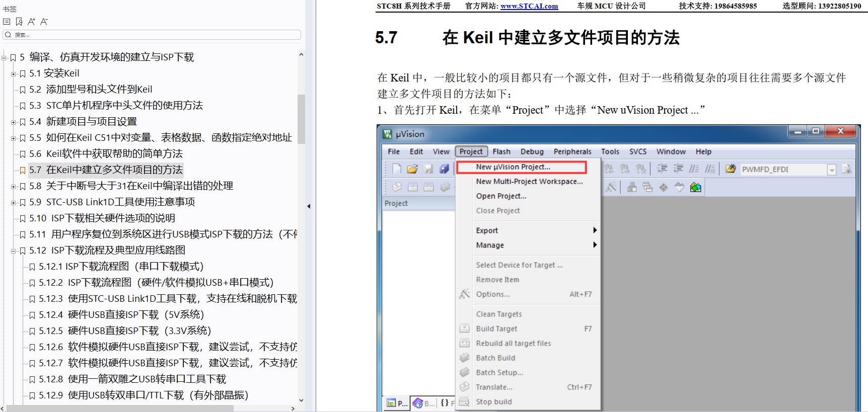Open the Debug menu in µVision

point(532,151)
